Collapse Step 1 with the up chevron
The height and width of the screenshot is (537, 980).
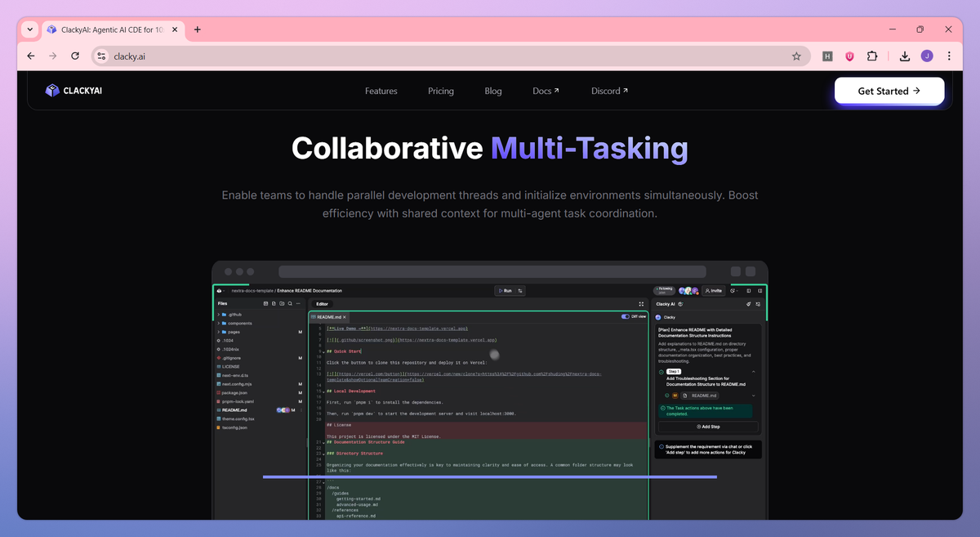click(x=754, y=372)
